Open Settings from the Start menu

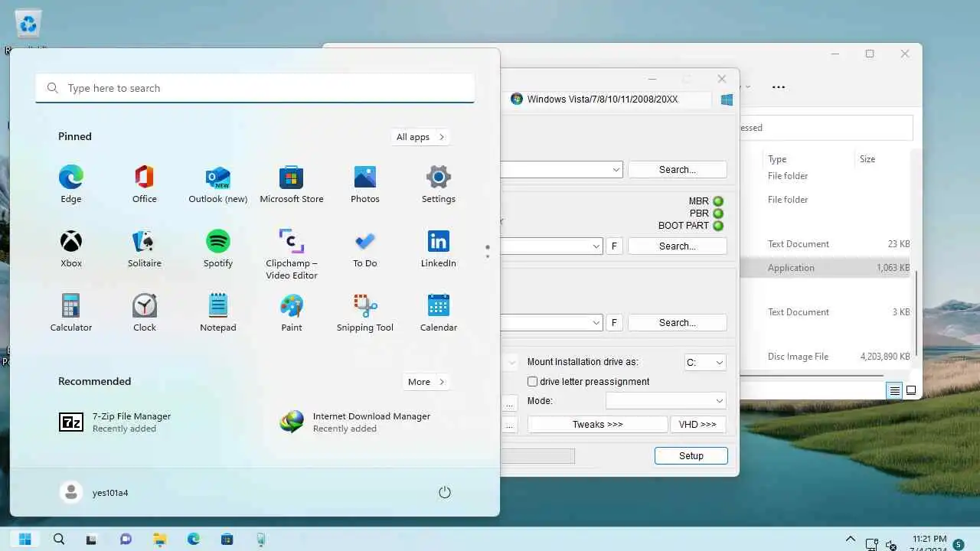point(439,184)
